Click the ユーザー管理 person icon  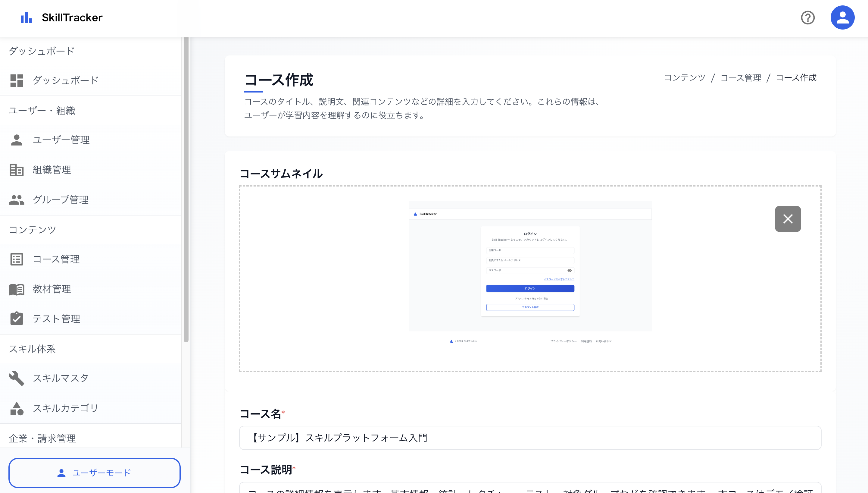pos(17,140)
